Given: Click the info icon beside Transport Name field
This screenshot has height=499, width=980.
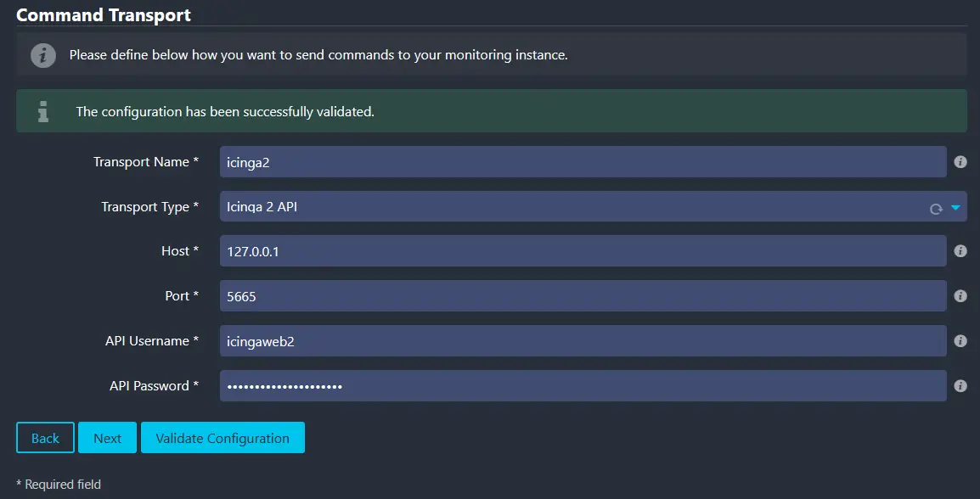Looking at the screenshot, I should pyautogui.click(x=960, y=162).
